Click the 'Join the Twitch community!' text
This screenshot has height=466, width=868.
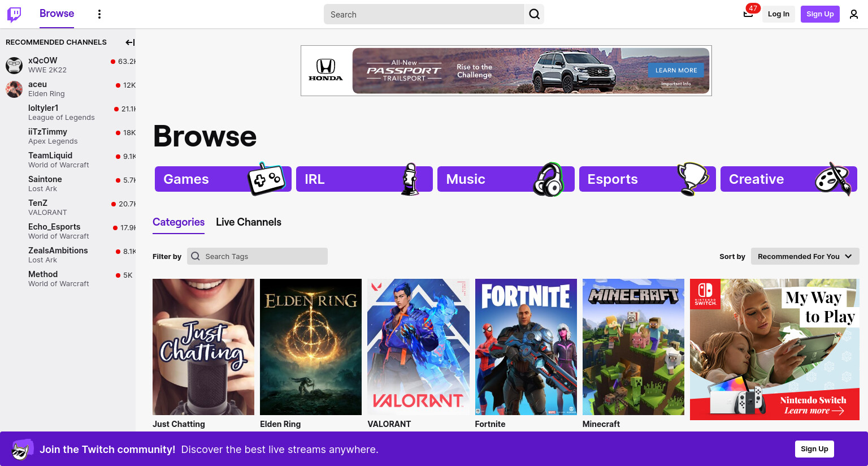click(x=107, y=450)
